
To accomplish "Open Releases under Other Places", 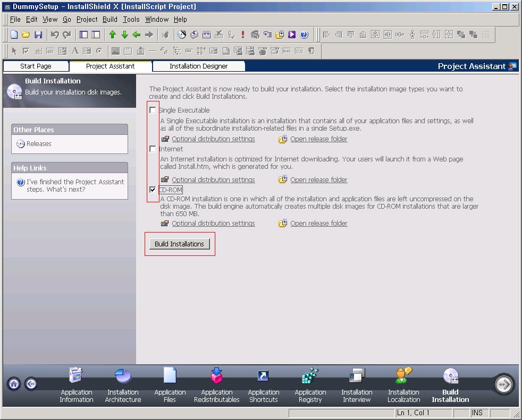I will click(39, 144).
